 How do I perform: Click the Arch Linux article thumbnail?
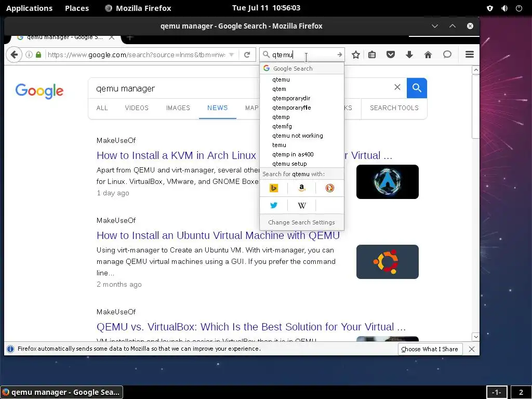[x=387, y=182]
